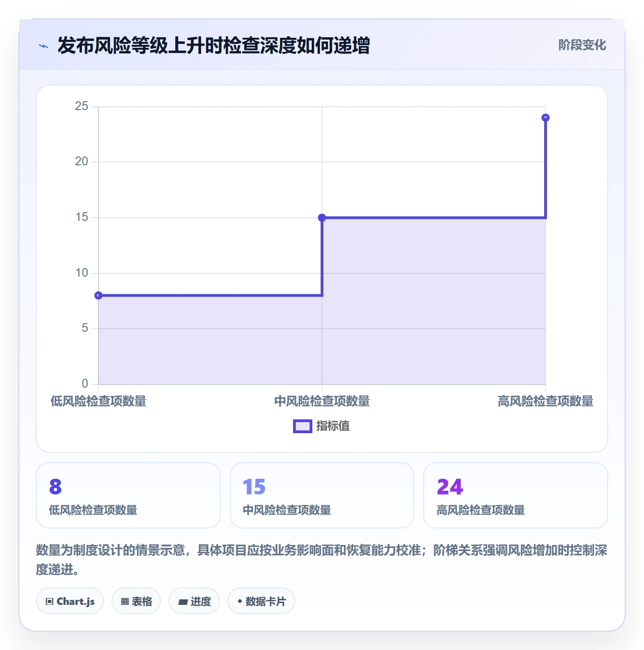Select the data point at value 8
Screen dimensions: 644x650
98,296
